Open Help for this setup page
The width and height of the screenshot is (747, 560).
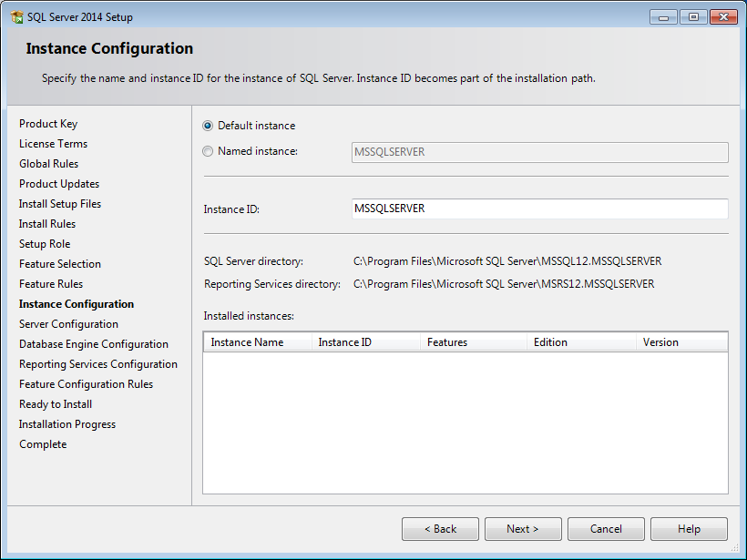pyautogui.click(x=689, y=529)
